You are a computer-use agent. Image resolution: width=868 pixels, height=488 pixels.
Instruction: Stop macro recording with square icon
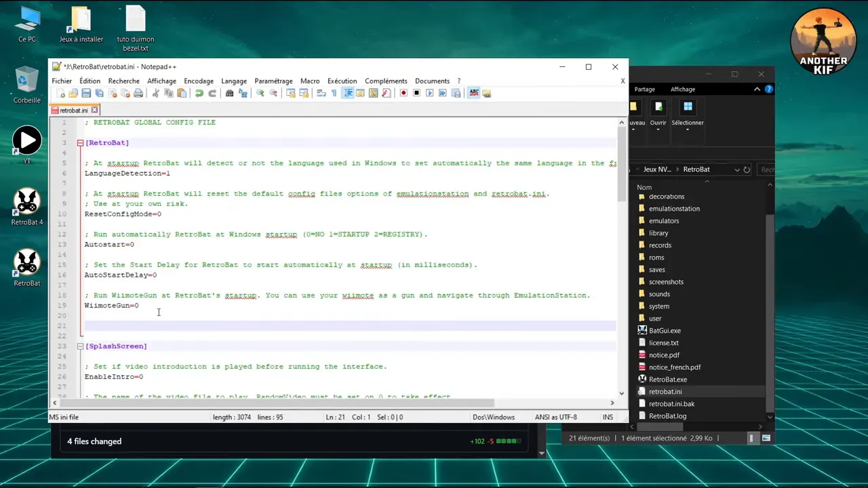[416, 94]
